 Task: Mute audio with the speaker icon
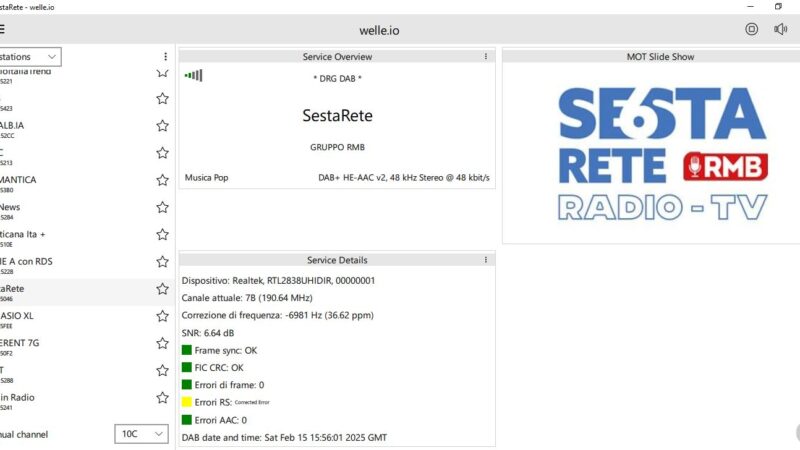pyautogui.click(x=780, y=30)
